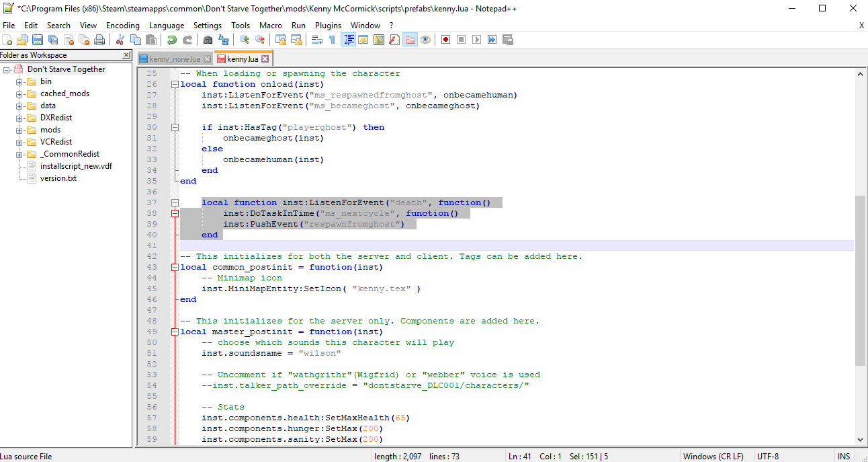Image resolution: width=868 pixels, height=462 pixels.
Task: Expand the mods folder in workspace tree
Action: pos(19,130)
